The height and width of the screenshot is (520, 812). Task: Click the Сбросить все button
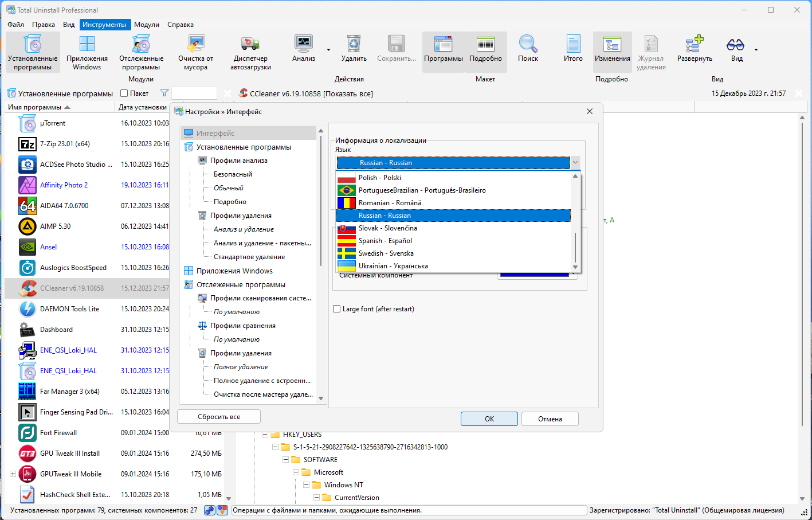219,417
